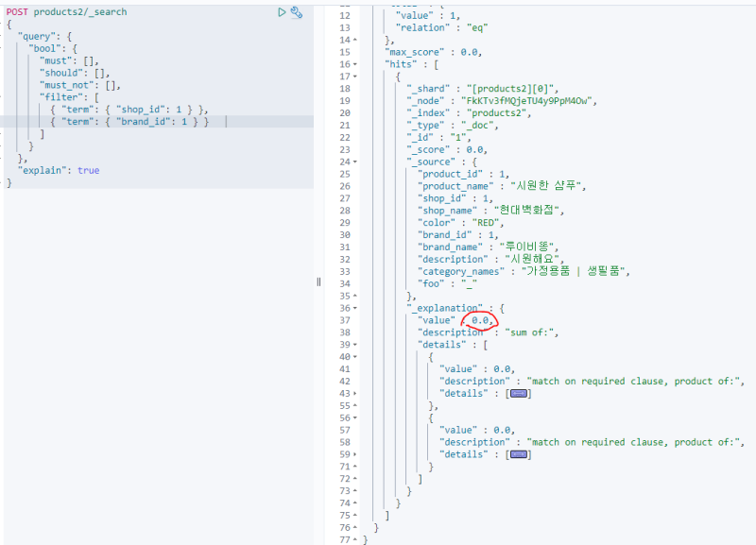
Task: Open the wrench options menu icon
Action: [x=297, y=12]
